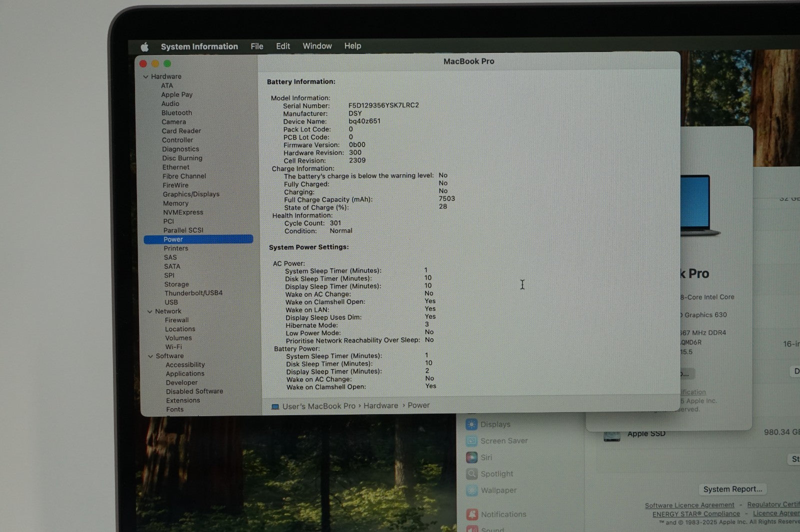Viewport: 800px width, 532px height.
Task: Collapse the Software section
Action: [x=150, y=356]
